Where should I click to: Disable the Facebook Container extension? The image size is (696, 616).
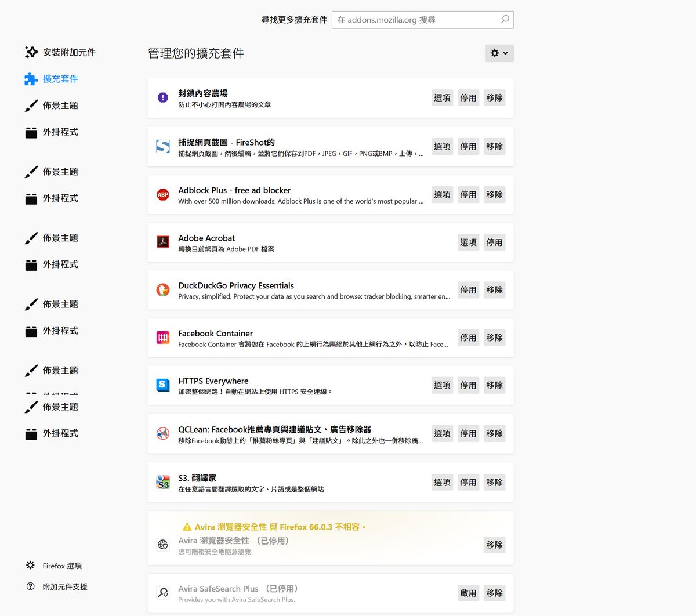468,337
